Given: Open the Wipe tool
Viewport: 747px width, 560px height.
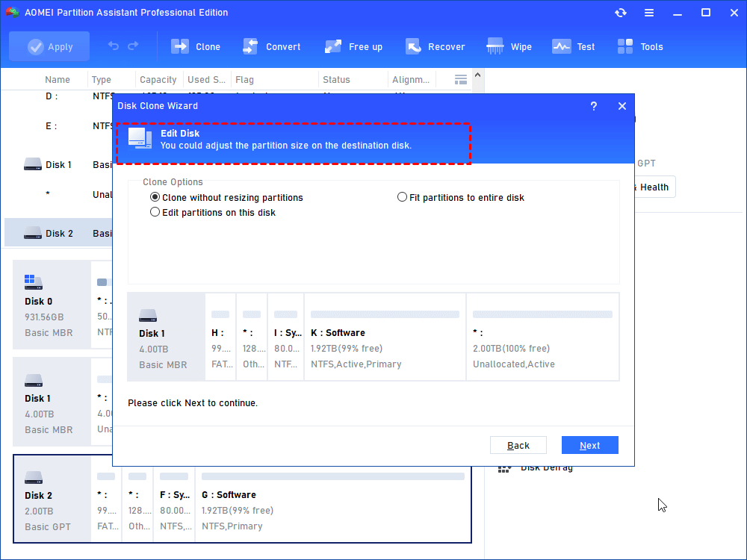Looking at the screenshot, I should 509,46.
